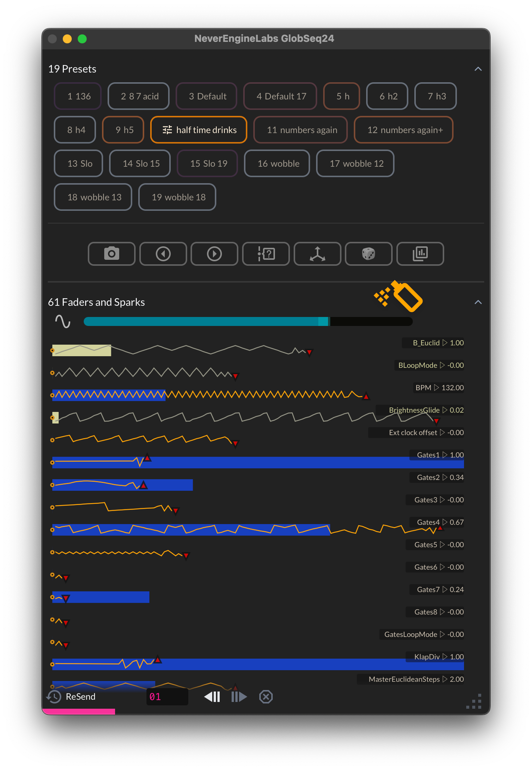532x770 pixels.
Task: Click the camera snapshot icon
Action: [x=111, y=254]
